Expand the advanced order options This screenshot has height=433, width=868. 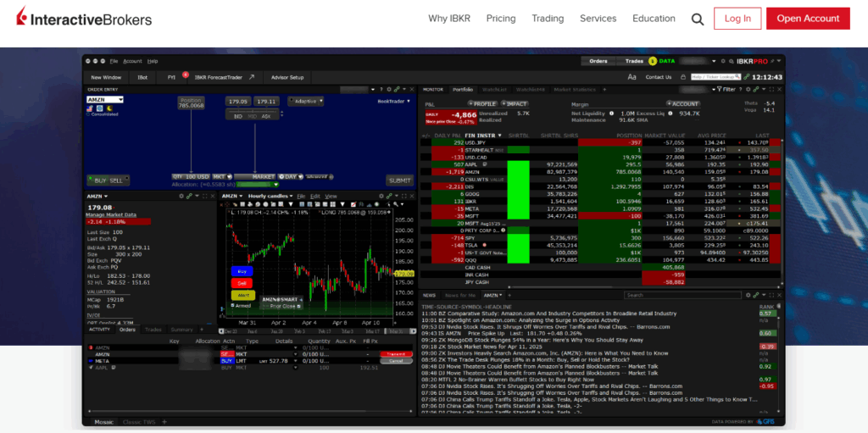click(x=319, y=176)
